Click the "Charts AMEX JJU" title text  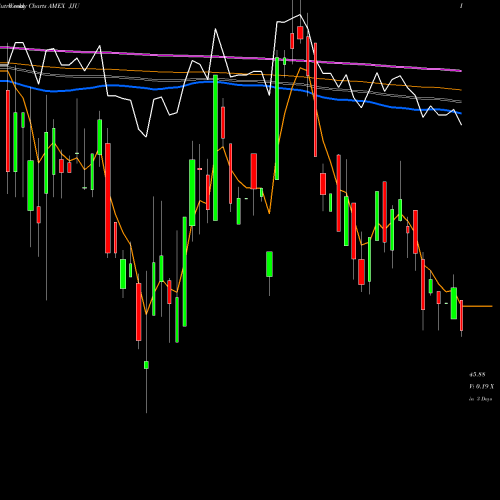coord(53,6)
